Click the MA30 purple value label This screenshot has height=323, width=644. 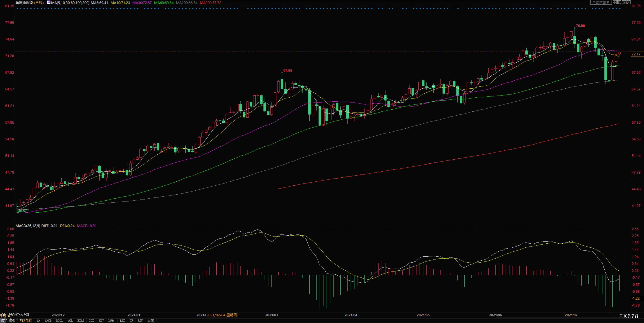pyautogui.click(x=142, y=3)
